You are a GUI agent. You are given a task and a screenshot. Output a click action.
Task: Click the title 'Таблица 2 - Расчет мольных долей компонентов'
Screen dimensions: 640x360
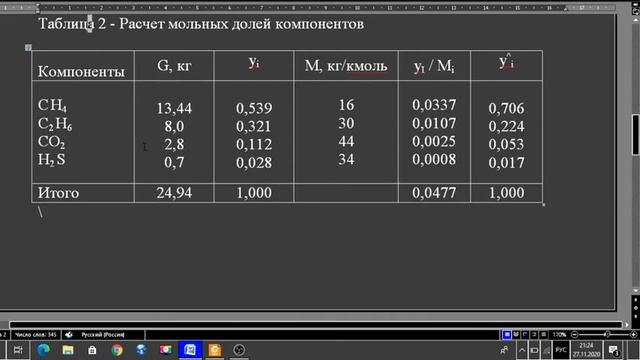click(x=201, y=24)
